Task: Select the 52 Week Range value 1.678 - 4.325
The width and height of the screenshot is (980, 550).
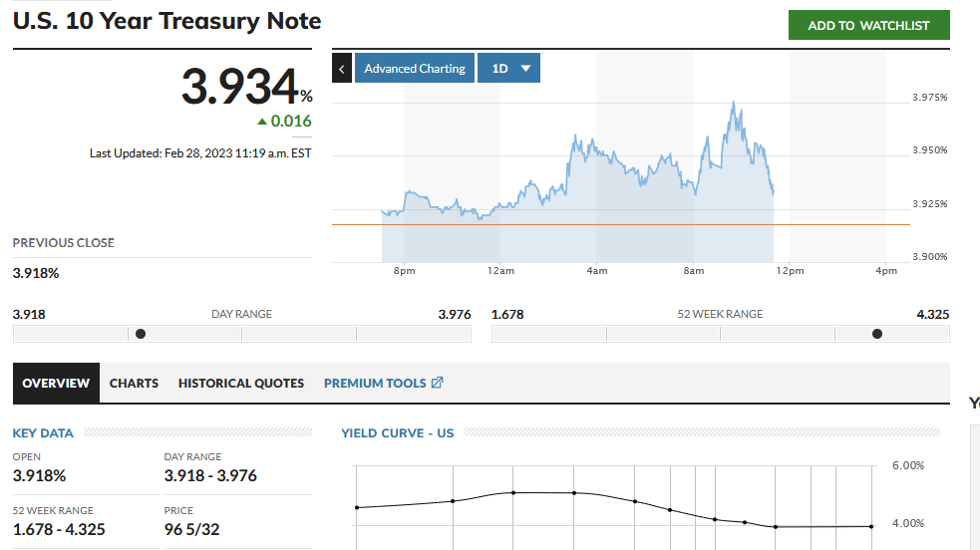Action: 59,529
